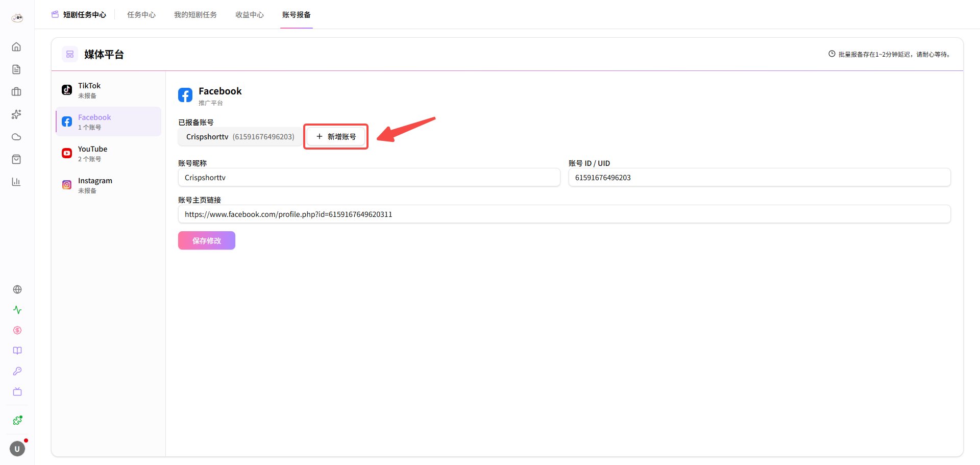The height and width of the screenshot is (465, 980).
Task: Click the 批量报备 delay notice text
Action: pos(895,54)
